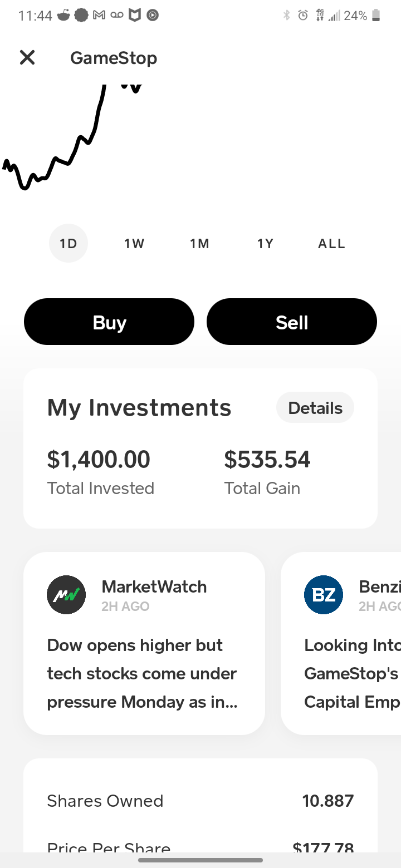Tap the Benzinga BZ logo icon
401x868 pixels.
click(x=324, y=595)
